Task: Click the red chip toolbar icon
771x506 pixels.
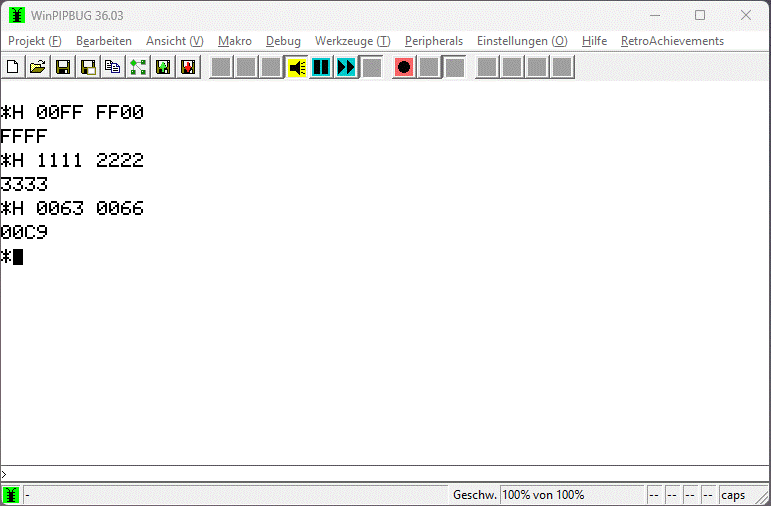Action: point(187,67)
